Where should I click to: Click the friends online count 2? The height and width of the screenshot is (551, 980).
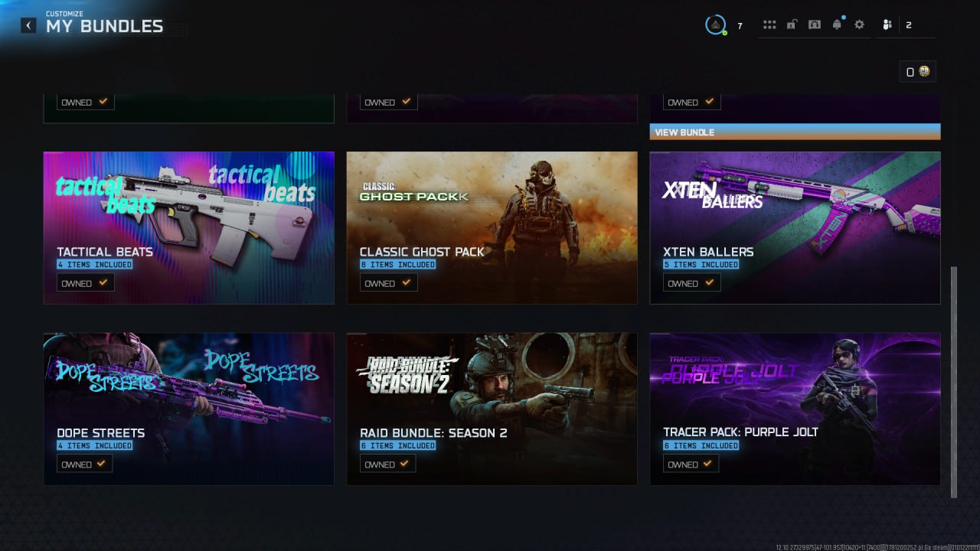coord(909,25)
